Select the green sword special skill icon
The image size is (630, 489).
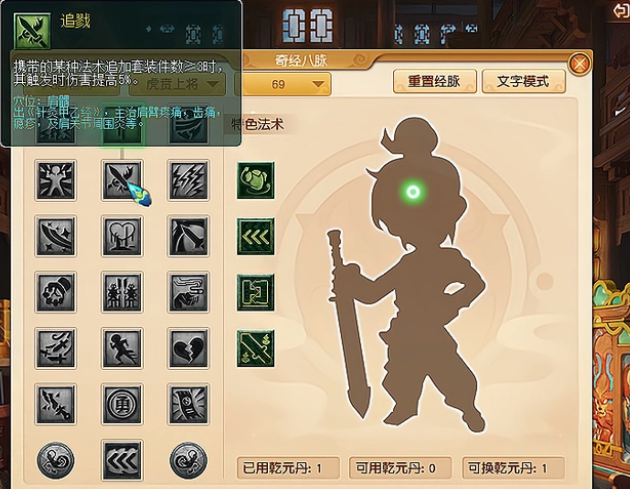tap(256, 348)
